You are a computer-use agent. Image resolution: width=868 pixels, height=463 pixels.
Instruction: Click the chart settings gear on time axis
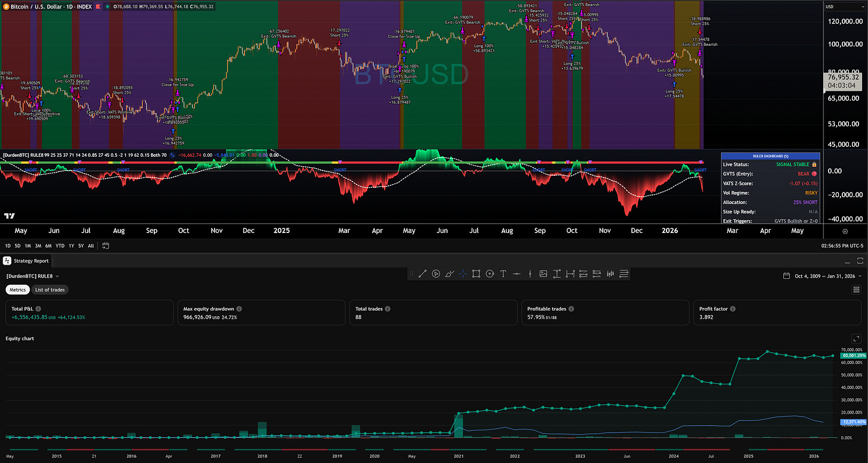pyautogui.click(x=845, y=231)
